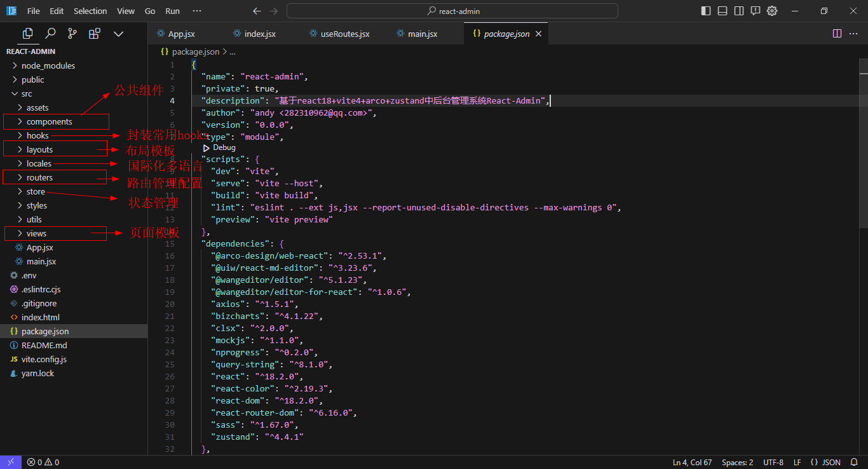
Task: Show additional views via the chevron dropdown
Action: 118,34
